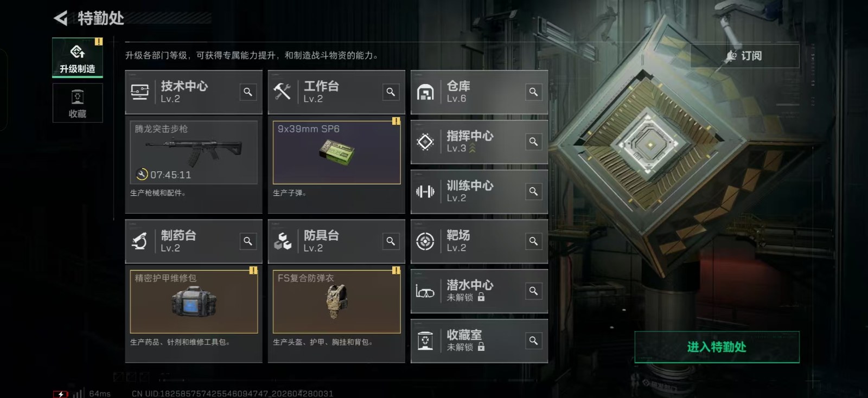Screen dimensions: 868x398
Task: Open the 防具台 magnifier icon
Action: 391,241
